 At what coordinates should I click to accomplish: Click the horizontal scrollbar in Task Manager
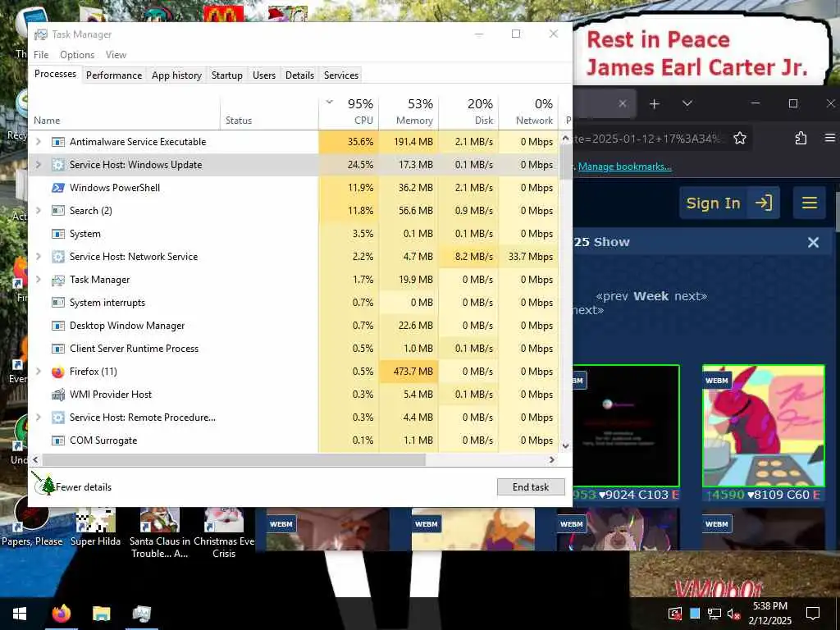pos(234,460)
